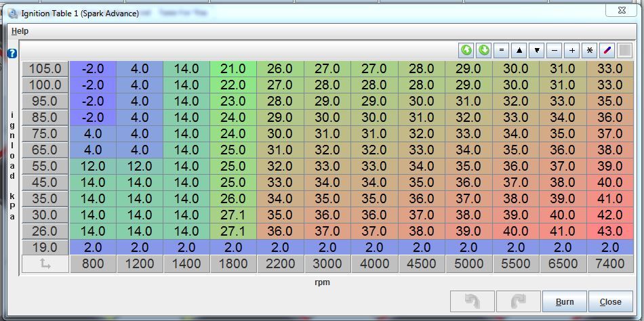This screenshot has height=321, width=644.
Task: Click the Burn button
Action: [564, 302]
